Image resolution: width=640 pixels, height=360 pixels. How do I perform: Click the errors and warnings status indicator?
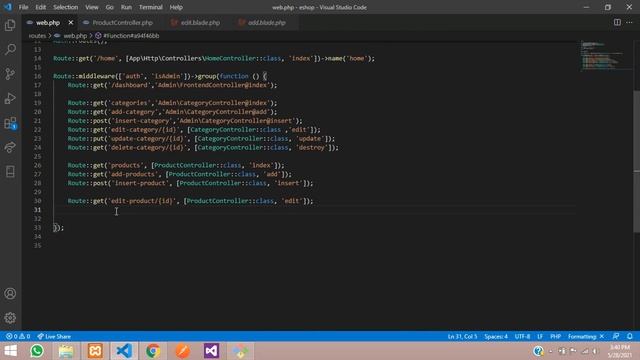coord(18,336)
